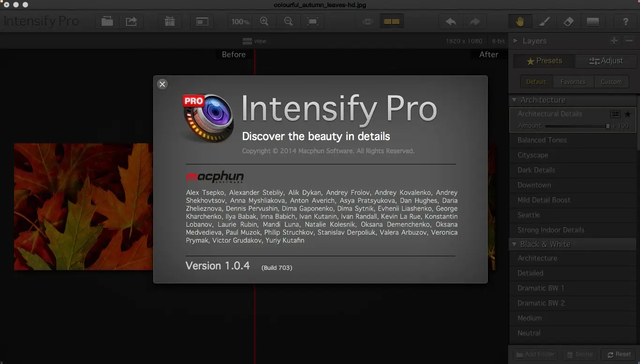Image resolution: width=640 pixels, height=364 pixels.
Task: Set zoom to 100% in toolbar
Action: click(x=240, y=22)
